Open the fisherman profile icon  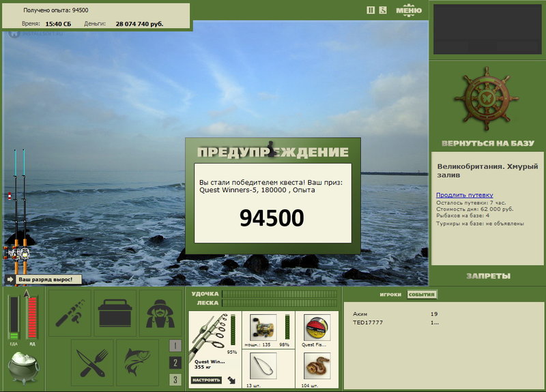click(x=160, y=313)
